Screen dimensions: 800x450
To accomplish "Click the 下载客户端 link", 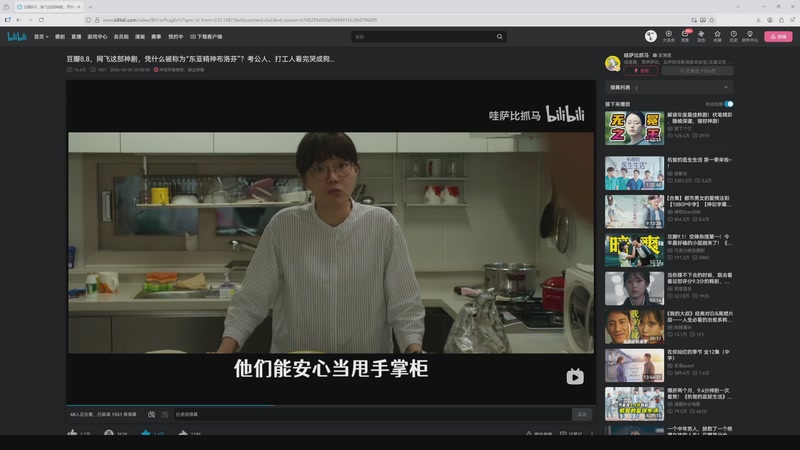I will 206,37.
